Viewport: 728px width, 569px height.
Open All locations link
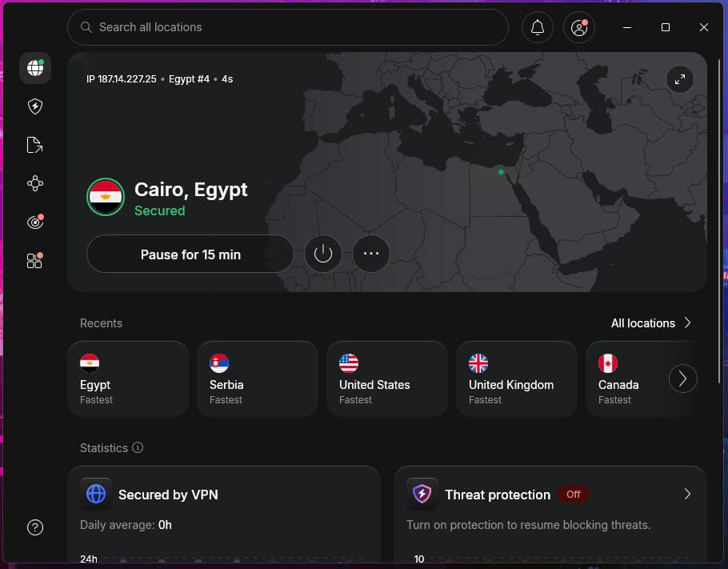point(642,323)
